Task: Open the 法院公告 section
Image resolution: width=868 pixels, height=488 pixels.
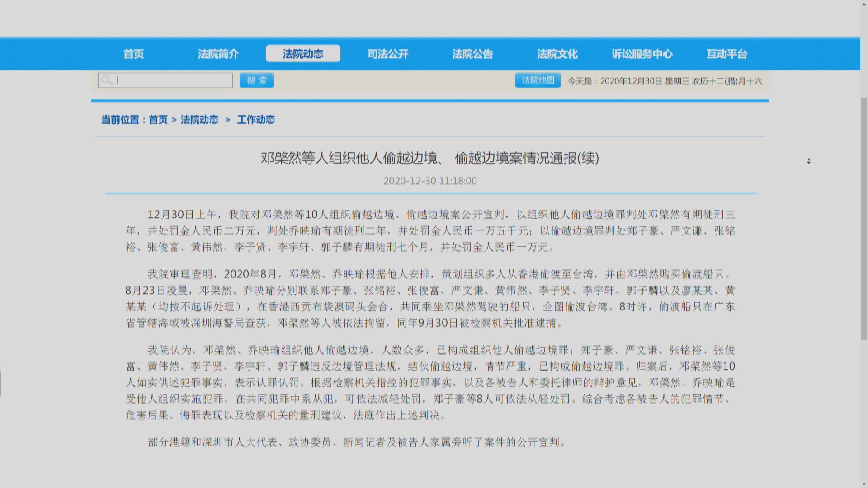Action: coord(473,54)
